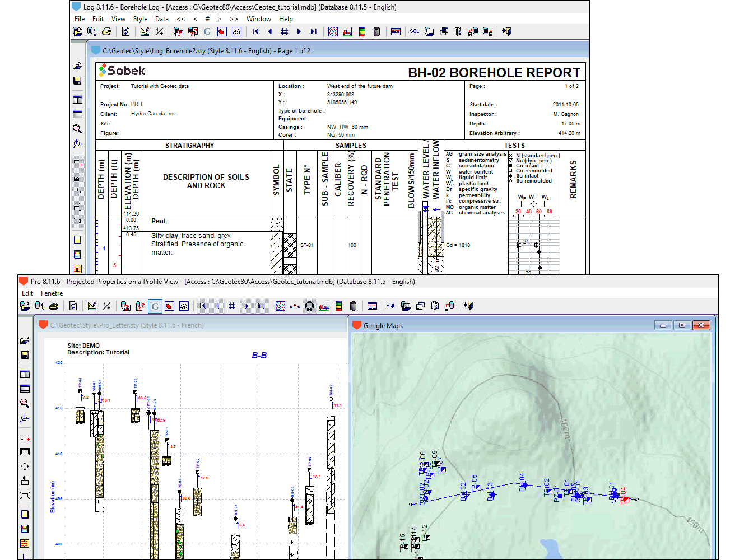Click the print icon in Pro toolbar
Viewport: 744px width, 560px height.
point(54,306)
